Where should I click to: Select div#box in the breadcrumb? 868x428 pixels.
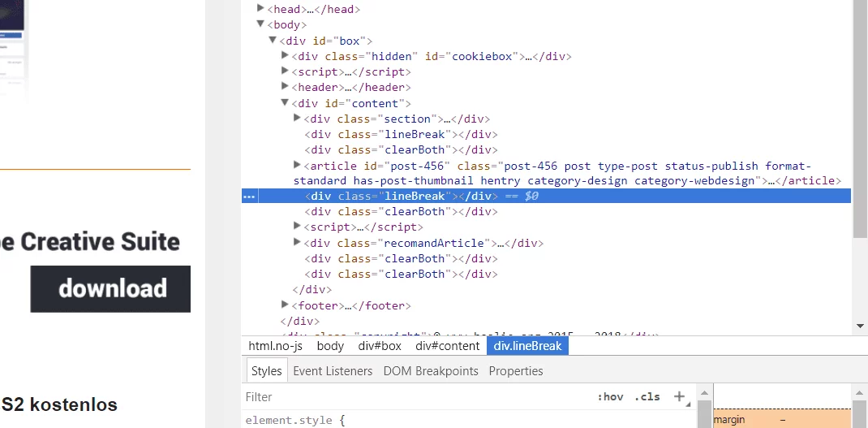[x=380, y=346]
